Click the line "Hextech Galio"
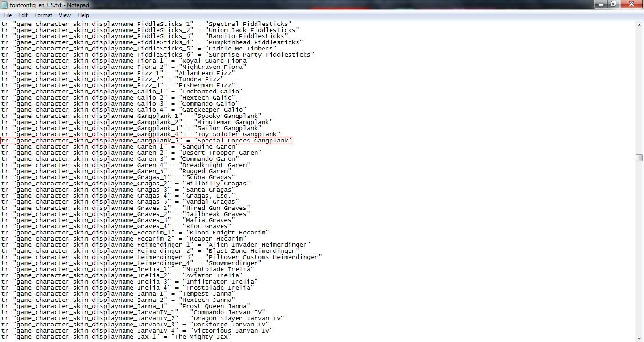The image size is (644, 342). [x=118, y=97]
